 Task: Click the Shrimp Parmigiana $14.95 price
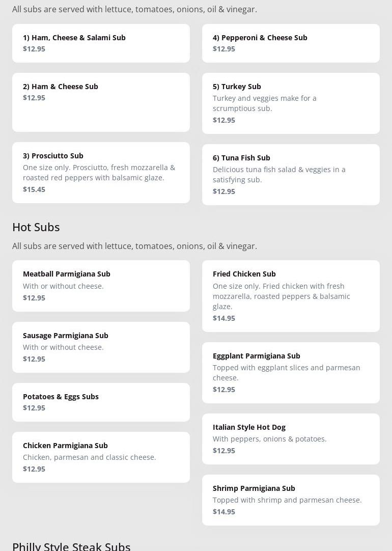click(224, 512)
